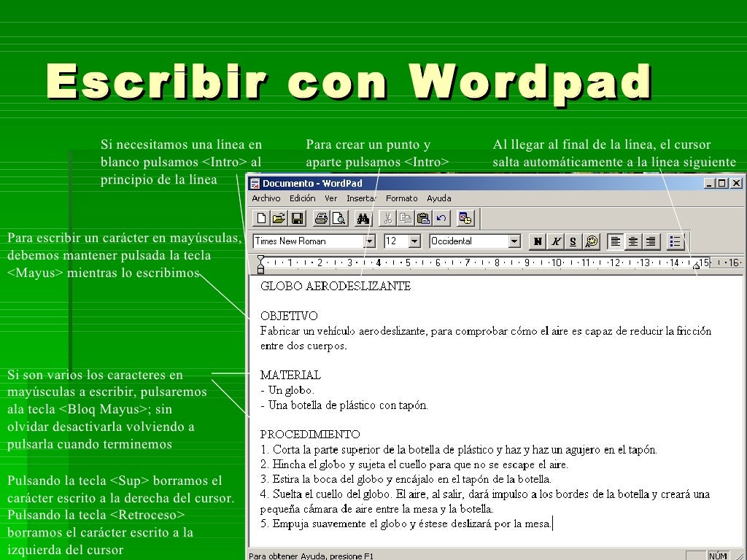Click inside the Occidental script field
The height and width of the screenshot is (560, 747).
coord(469,241)
